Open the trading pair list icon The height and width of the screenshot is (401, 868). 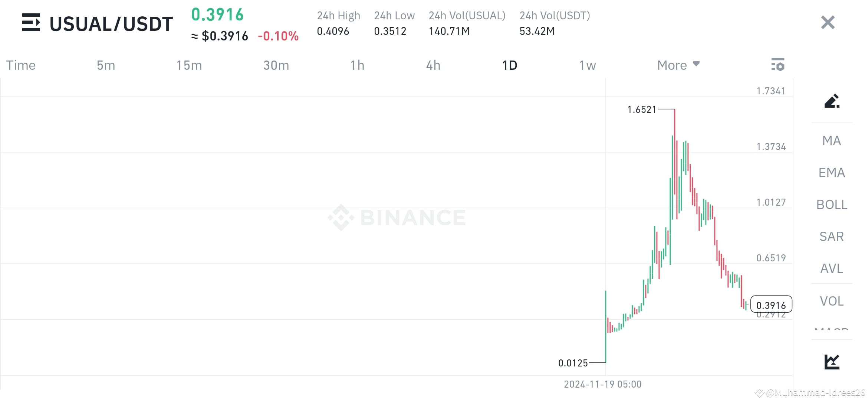tap(32, 23)
